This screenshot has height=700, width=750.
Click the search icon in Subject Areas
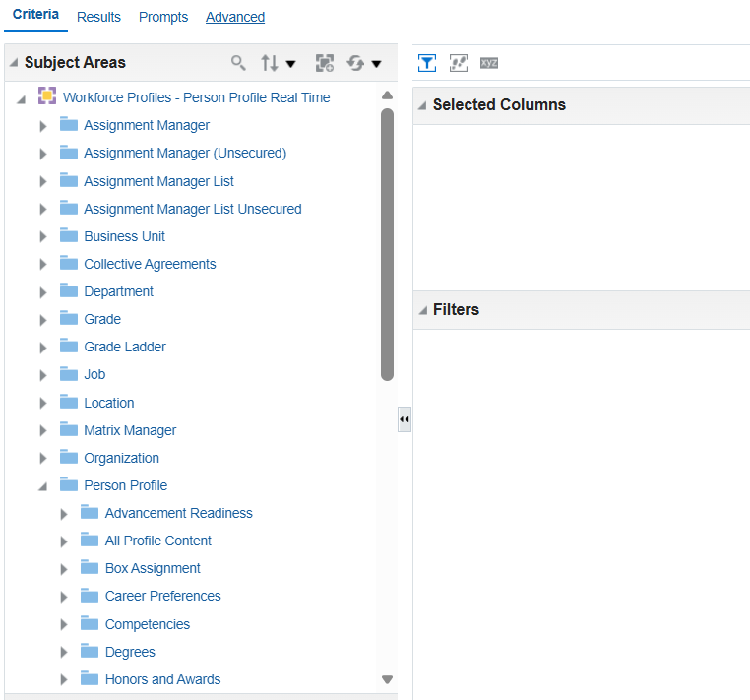(x=238, y=63)
